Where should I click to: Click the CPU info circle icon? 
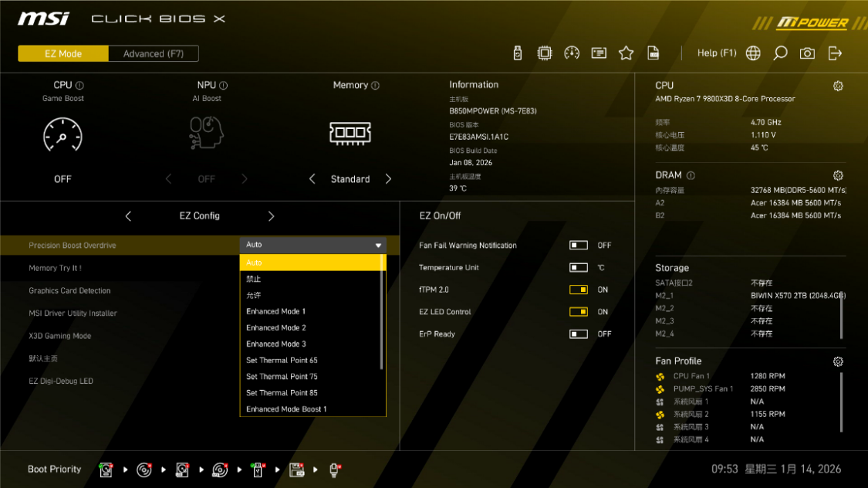coord(79,85)
